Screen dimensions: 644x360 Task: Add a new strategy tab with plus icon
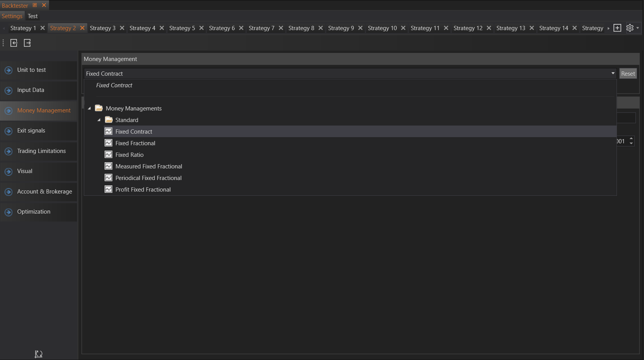617,28
